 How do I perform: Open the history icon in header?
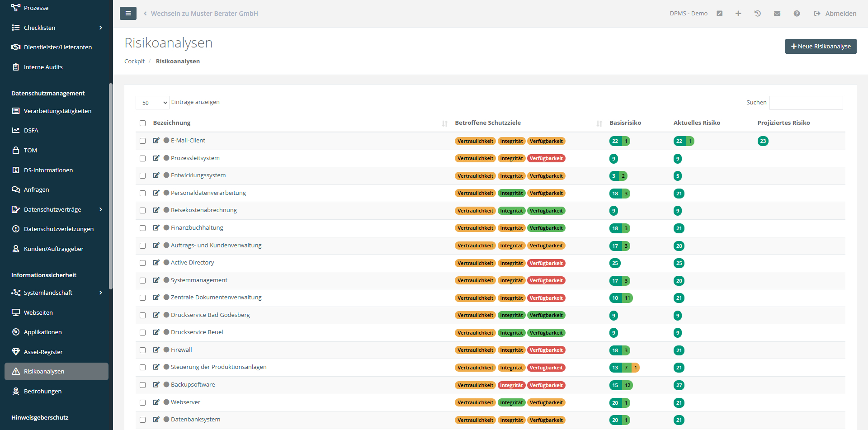click(x=758, y=14)
